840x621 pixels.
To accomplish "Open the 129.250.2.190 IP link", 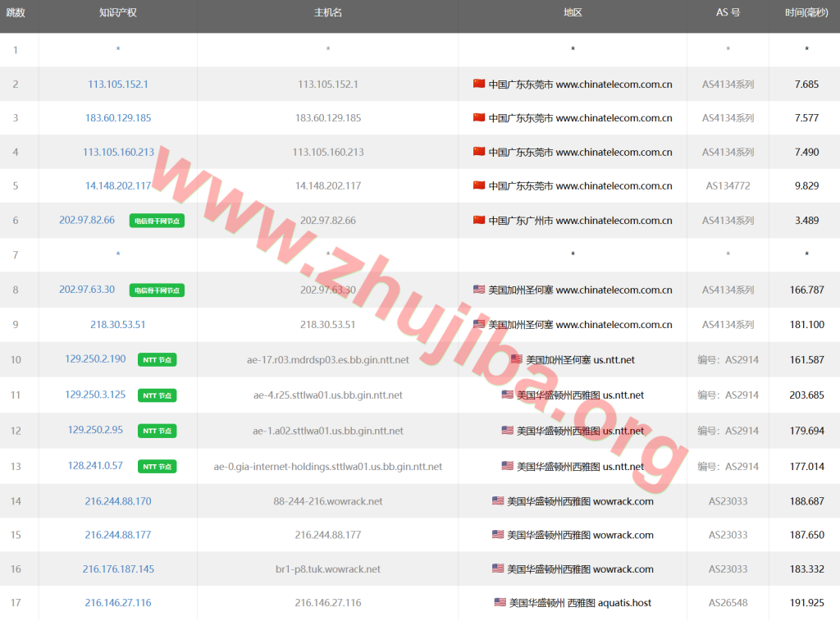I will coord(94,359).
